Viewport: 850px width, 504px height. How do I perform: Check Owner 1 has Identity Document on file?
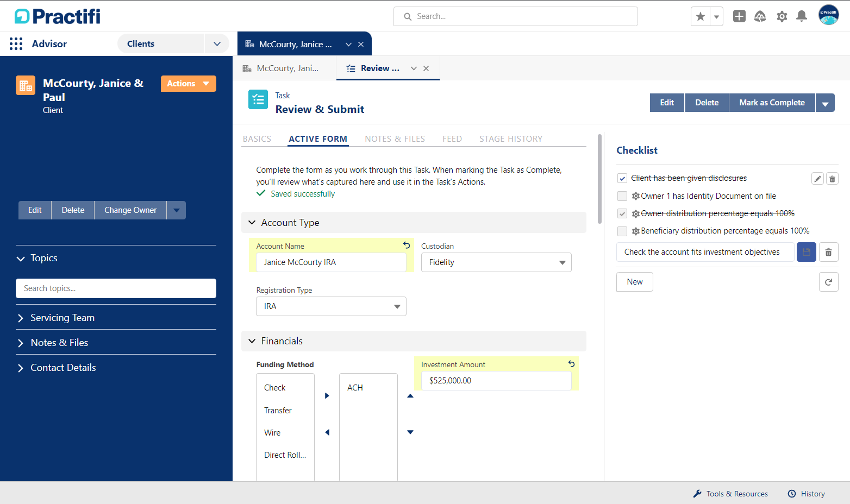pyautogui.click(x=622, y=196)
